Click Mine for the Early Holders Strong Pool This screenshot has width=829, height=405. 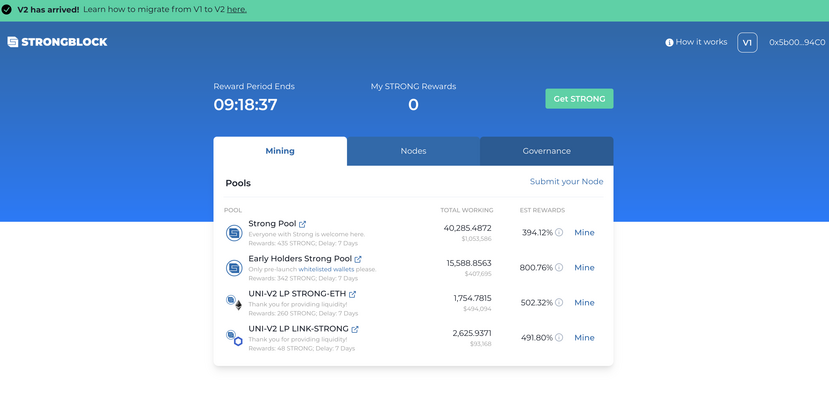584,268
